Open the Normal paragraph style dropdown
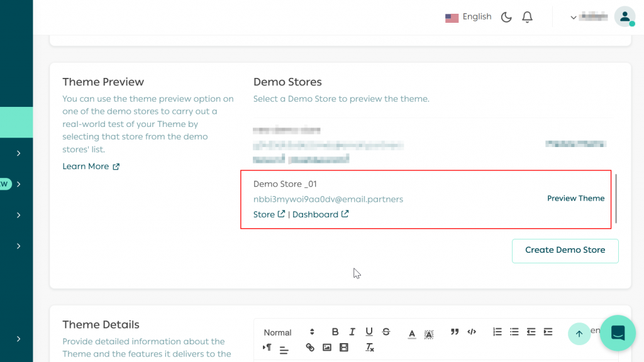This screenshot has width=644, height=362. point(284,332)
